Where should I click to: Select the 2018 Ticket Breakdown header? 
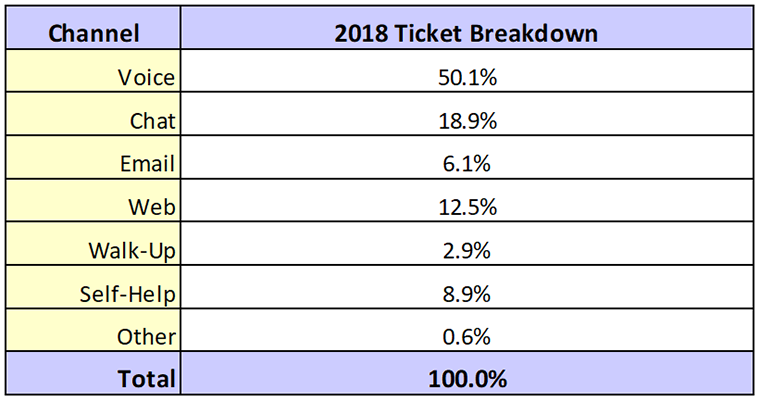tap(466, 34)
